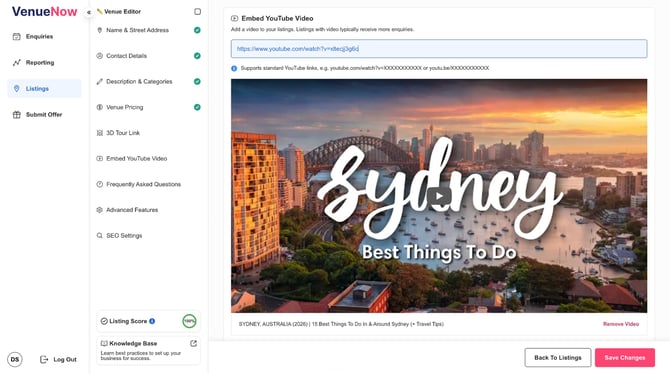Click the Submit Offer gift icon

[x=17, y=115]
